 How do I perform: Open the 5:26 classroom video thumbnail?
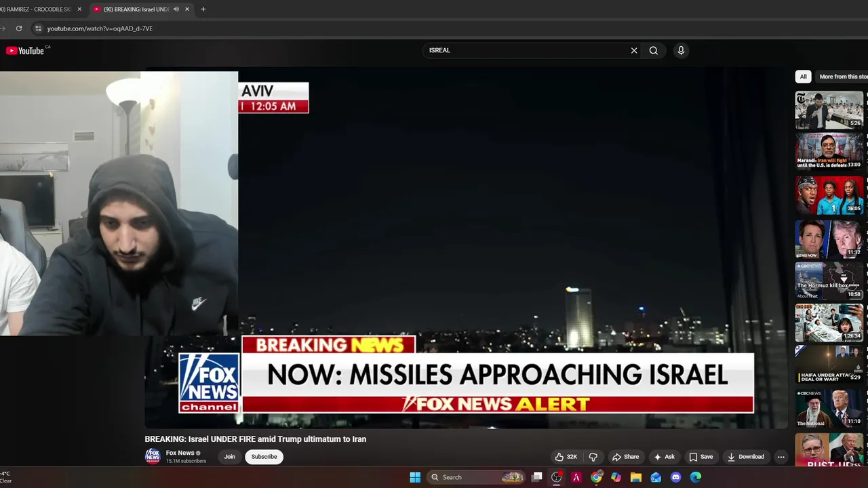(829, 110)
